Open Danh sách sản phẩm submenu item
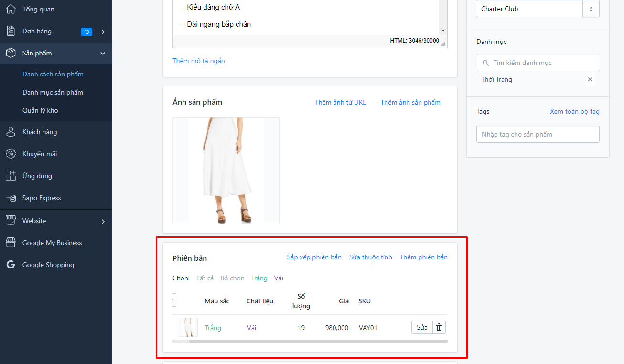 click(x=53, y=74)
